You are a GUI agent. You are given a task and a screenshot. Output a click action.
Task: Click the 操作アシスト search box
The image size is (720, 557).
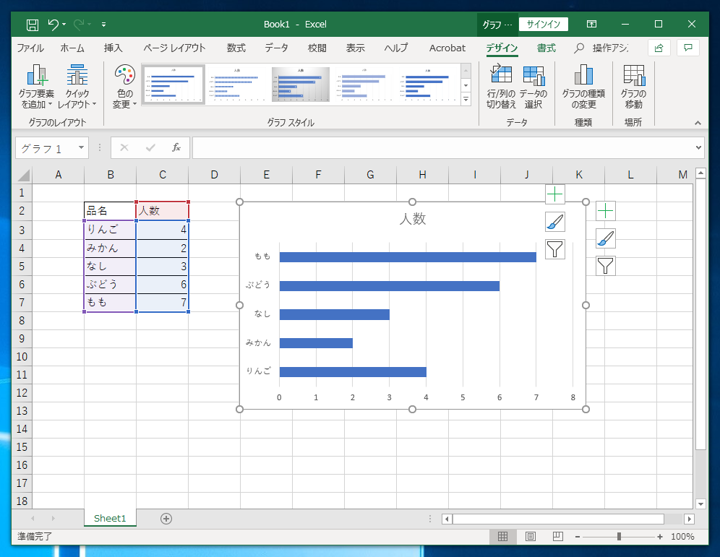point(602,48)
